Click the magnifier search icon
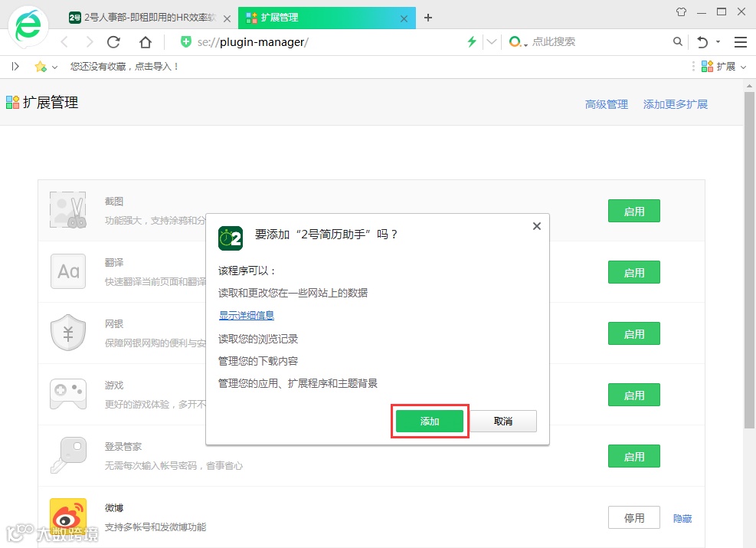 coord(677,42)
